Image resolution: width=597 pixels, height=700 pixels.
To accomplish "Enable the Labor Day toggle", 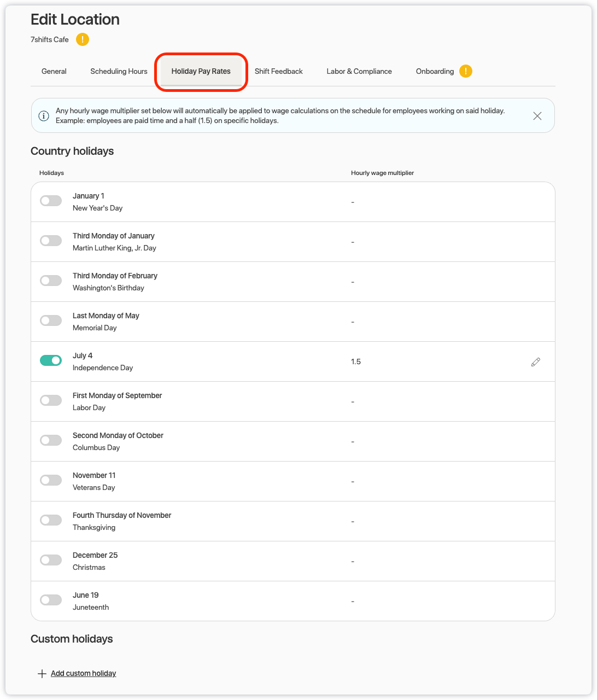I will coord(51,400).
